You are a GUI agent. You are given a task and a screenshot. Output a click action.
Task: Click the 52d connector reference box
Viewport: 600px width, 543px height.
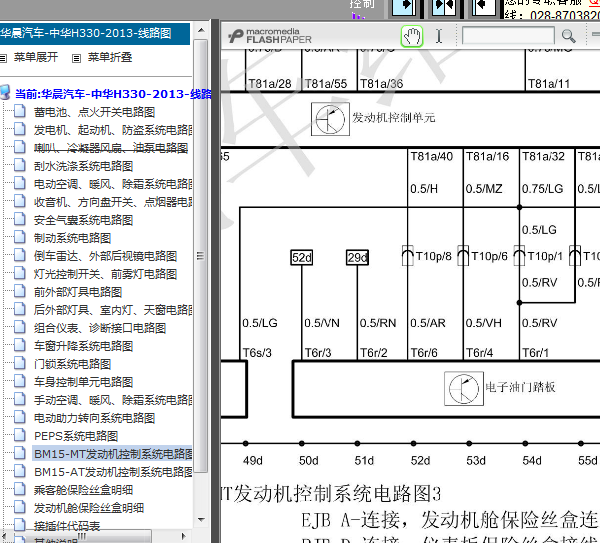click(302, 258)
